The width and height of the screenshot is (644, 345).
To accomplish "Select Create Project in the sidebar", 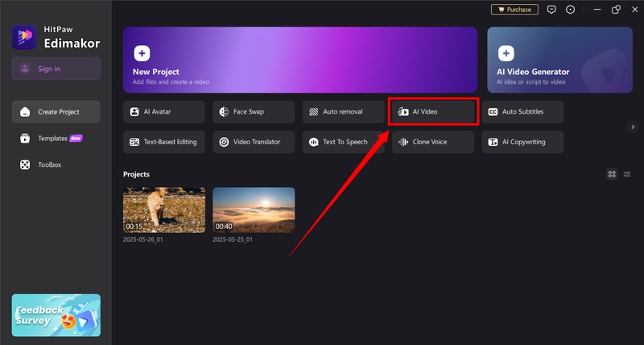I will click(56, 112).
